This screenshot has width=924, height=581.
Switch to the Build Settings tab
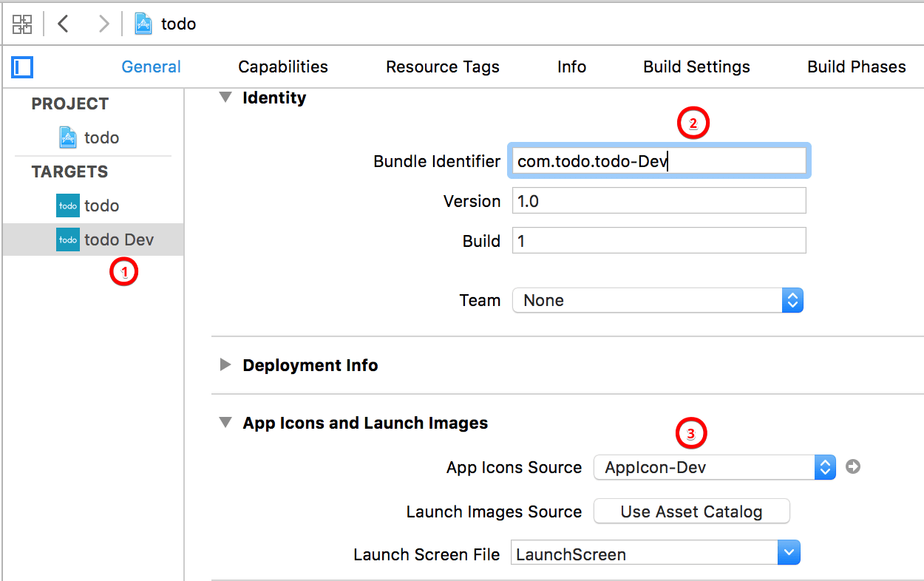point(696,67)
